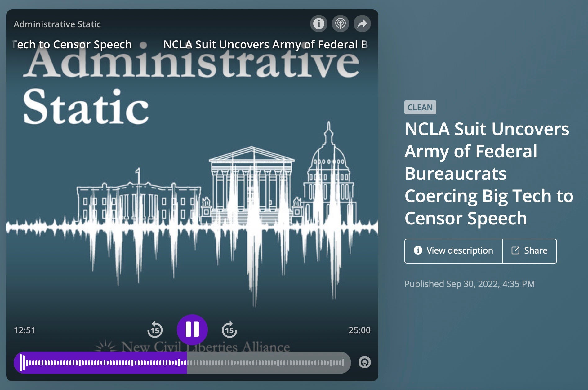Click the Published Sep 30, 2022 date text
This screenshot has height=390, width=588.
click(470, 284)
